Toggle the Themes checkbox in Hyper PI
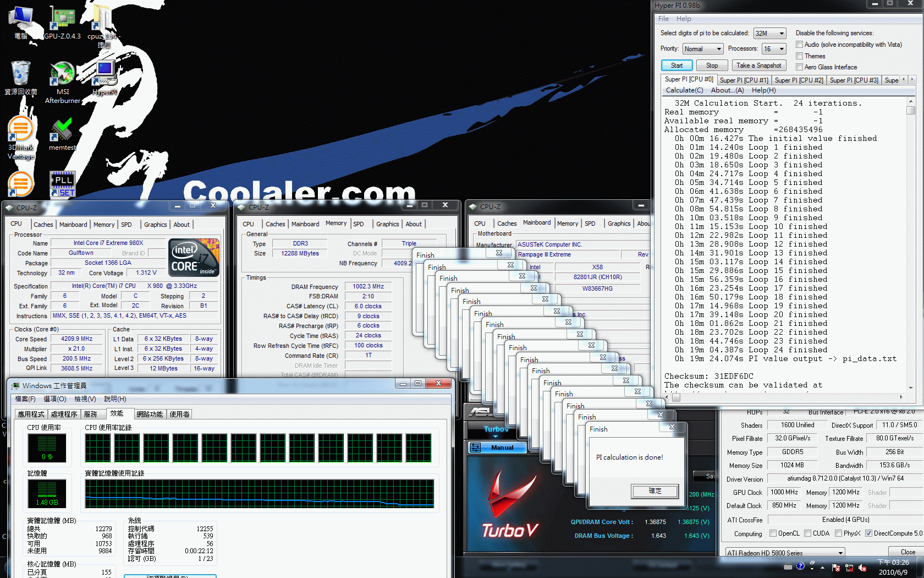924x578 pixels. pos(800,56)
